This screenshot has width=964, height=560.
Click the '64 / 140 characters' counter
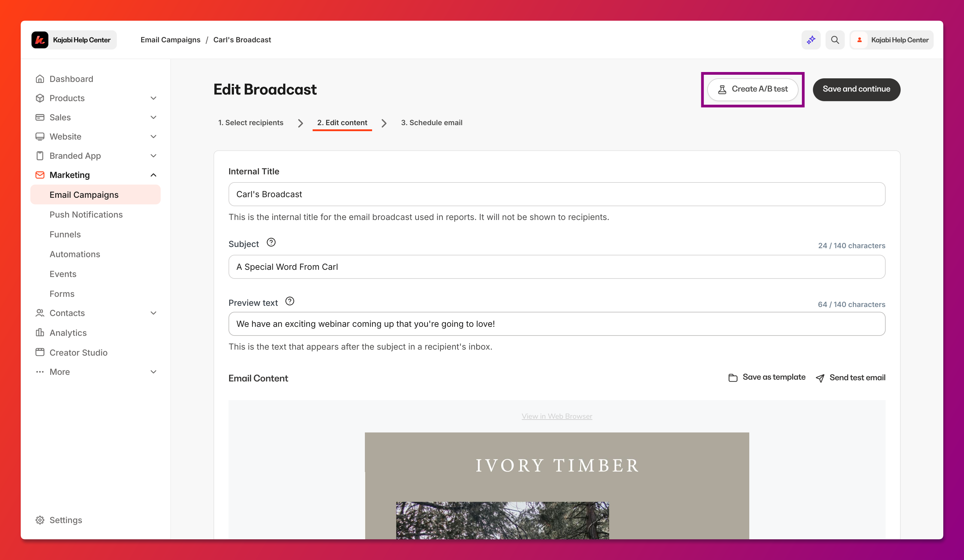pyautogui.click(x=852, y=304)
